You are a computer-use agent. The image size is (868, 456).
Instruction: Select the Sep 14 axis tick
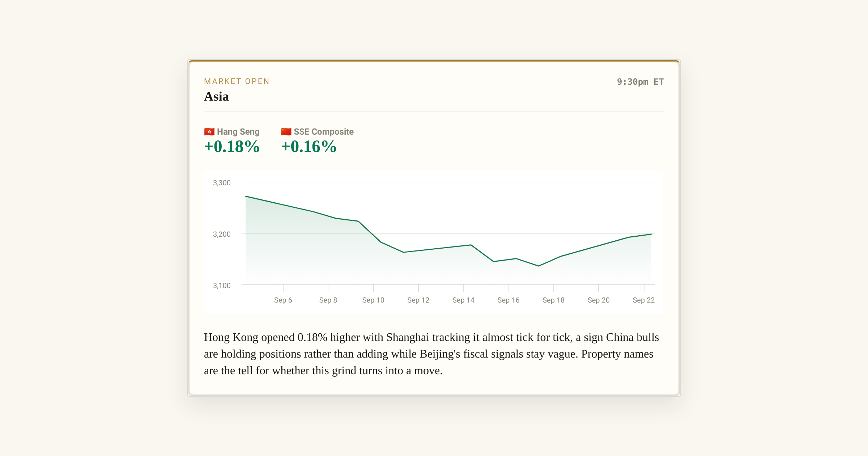click(x=463, y=300)
